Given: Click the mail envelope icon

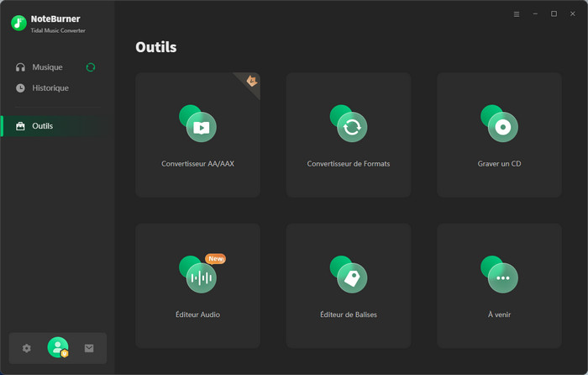Looking at the screenshot, I should click(x=89, y=348).
